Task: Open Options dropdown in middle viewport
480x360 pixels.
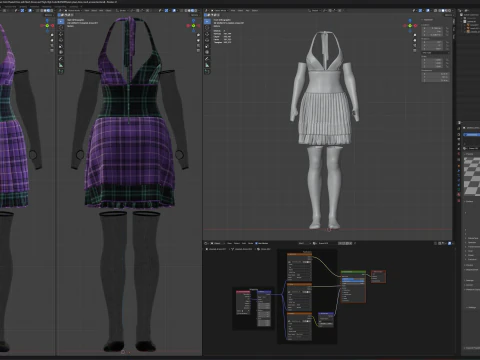Action: (x=195, y=15)
